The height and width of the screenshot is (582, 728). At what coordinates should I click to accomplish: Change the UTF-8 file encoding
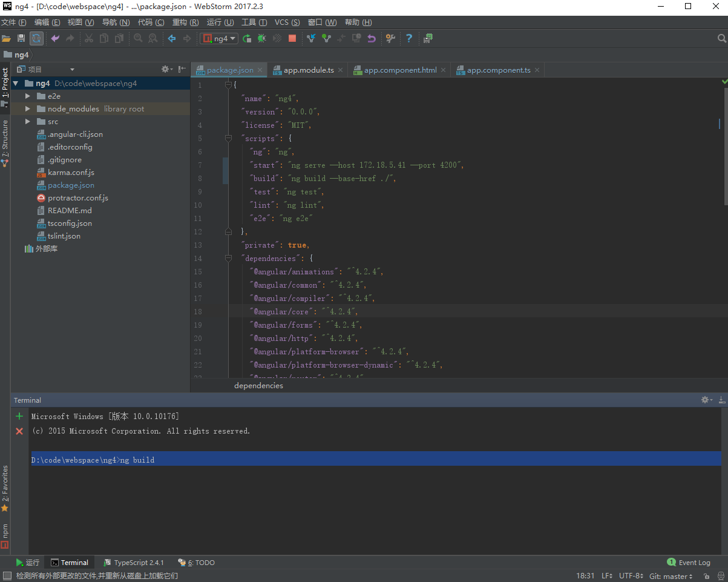pyautogui.click(x=631, y=577)
